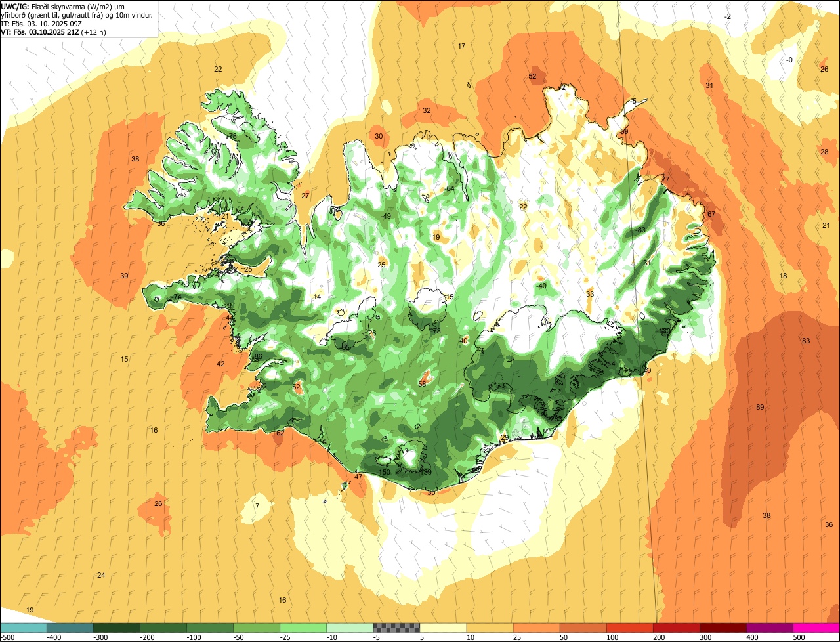Select the map value 7 offshore
The height and width of the screenshot is (642, 840).
point(257,506)
